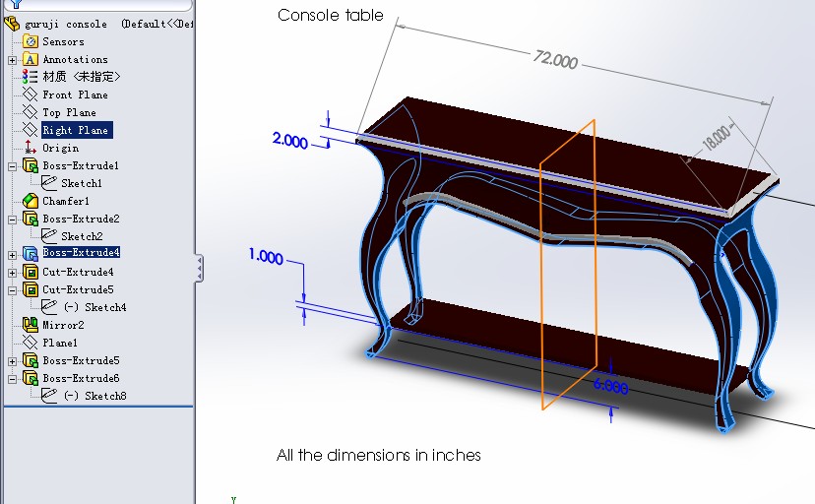Viewport: 815px width, 504px height.
Task: Select the Chamfer1 feature
Action: coord(66,201)
